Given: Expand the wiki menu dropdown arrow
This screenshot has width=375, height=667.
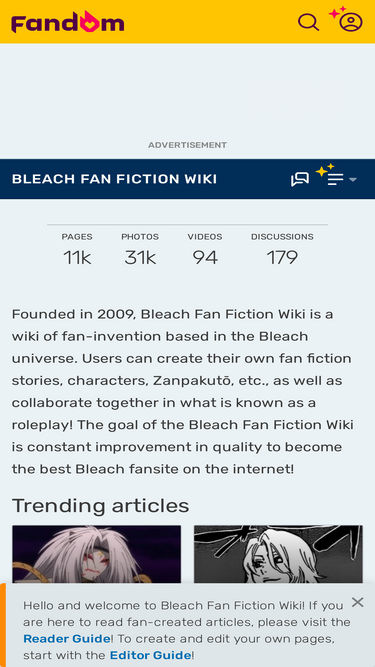Looking at the screenshot, I should 352,180.
